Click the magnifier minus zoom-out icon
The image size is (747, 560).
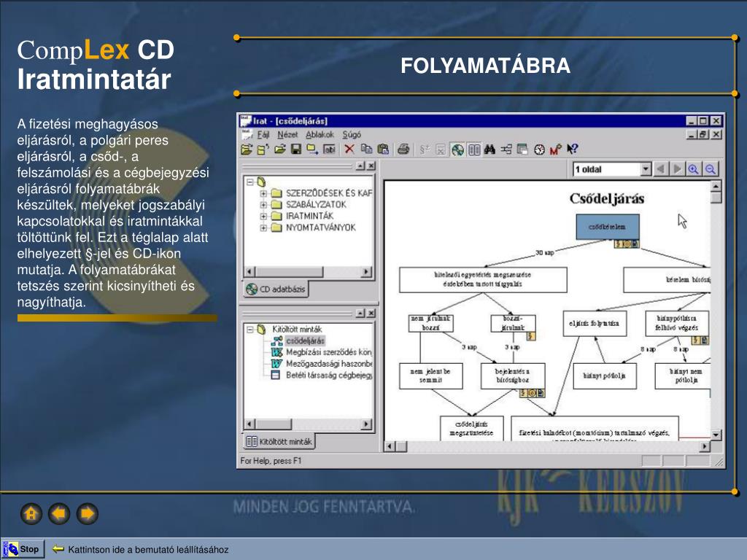(710, 169)
